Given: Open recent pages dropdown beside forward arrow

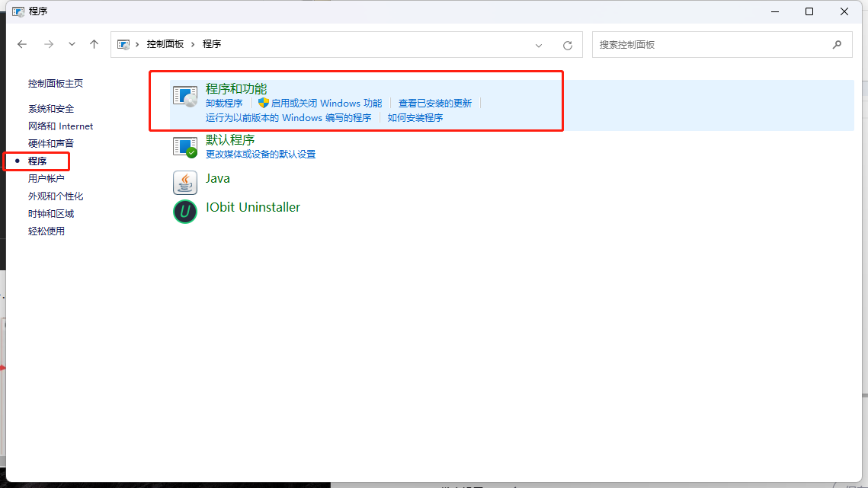Looking at the screenshot, I should click(x=72, y=44).
